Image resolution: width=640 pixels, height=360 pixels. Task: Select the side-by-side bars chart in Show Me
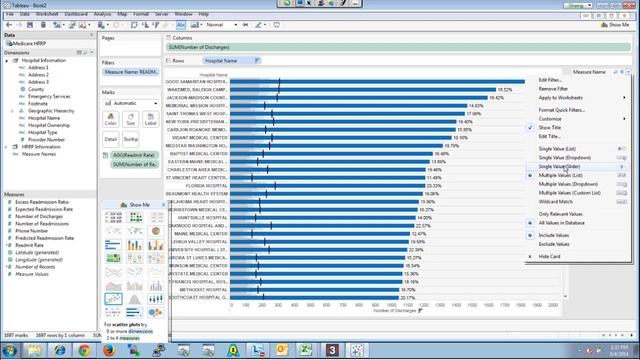pyautogui.click(x=156, y=245)
